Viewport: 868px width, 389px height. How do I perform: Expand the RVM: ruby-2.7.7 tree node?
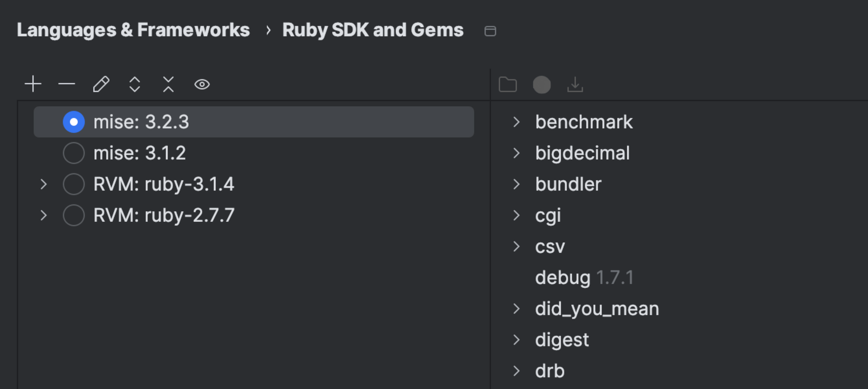tap(43, 215)
